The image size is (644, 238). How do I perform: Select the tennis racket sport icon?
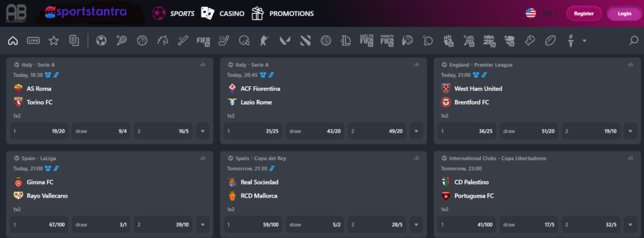coord(121,41)
